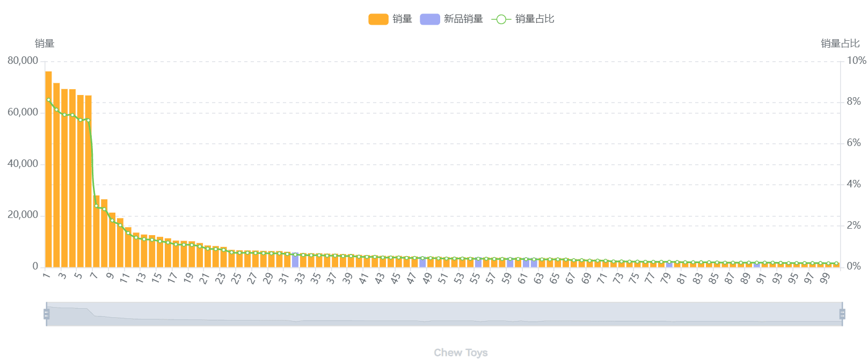This screenshot has height=364, width=868.
Task: Toggle 销量占比 series via legend text
Action: point(535,19)
